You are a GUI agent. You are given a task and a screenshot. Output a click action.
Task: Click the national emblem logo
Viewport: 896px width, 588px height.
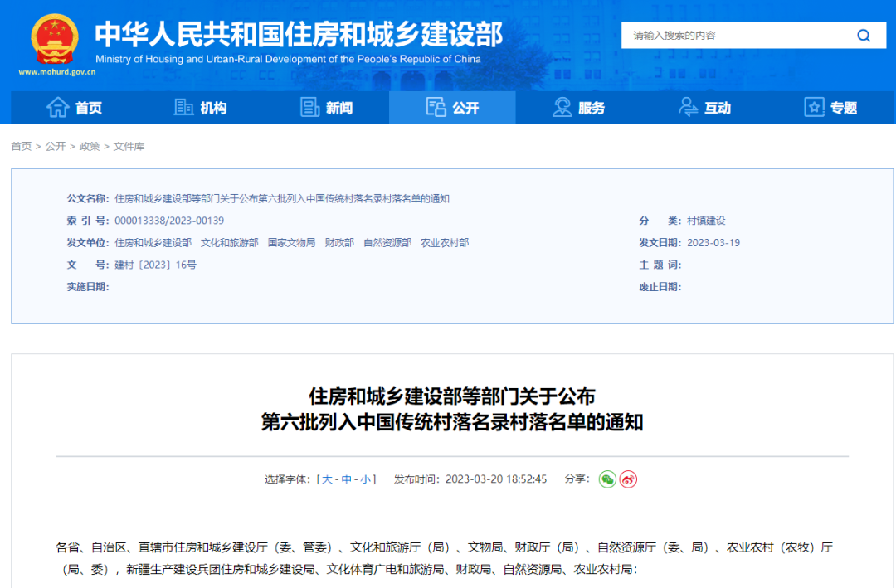55,39
